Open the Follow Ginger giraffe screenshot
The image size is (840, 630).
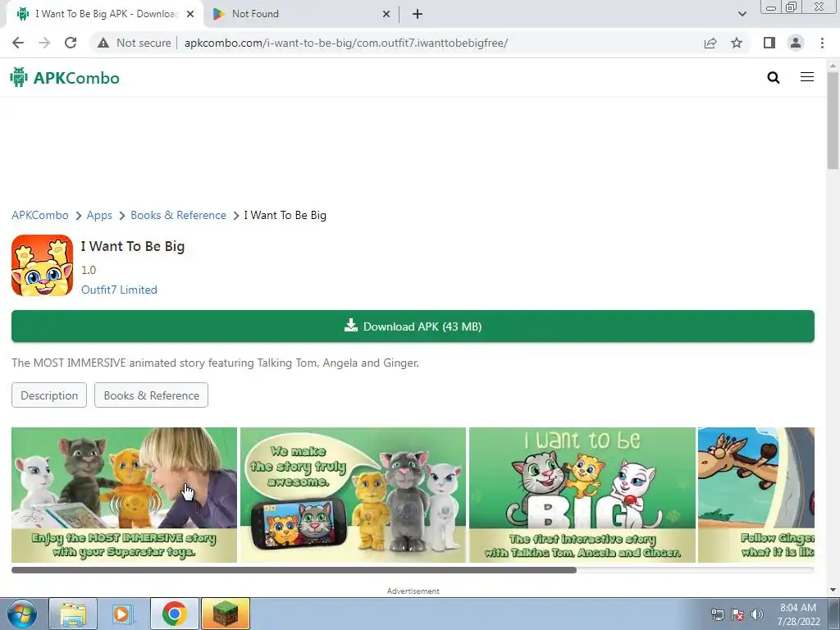pyautogui.click(x=756, y=495)
